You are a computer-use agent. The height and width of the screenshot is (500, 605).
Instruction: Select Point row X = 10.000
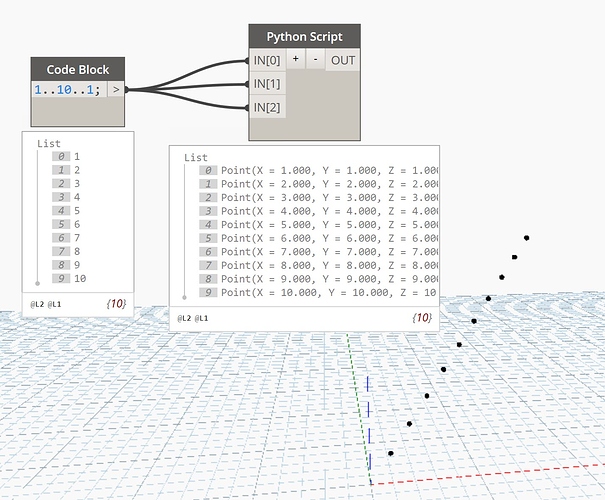319,292
